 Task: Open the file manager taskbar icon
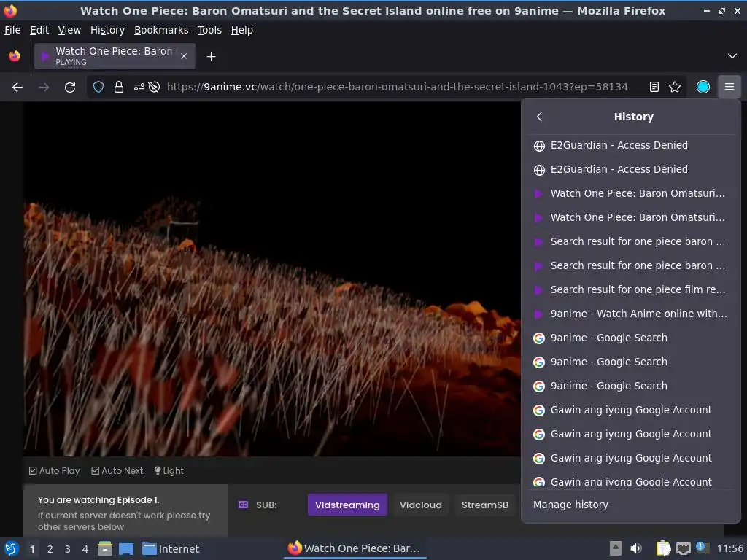(105, 548)
